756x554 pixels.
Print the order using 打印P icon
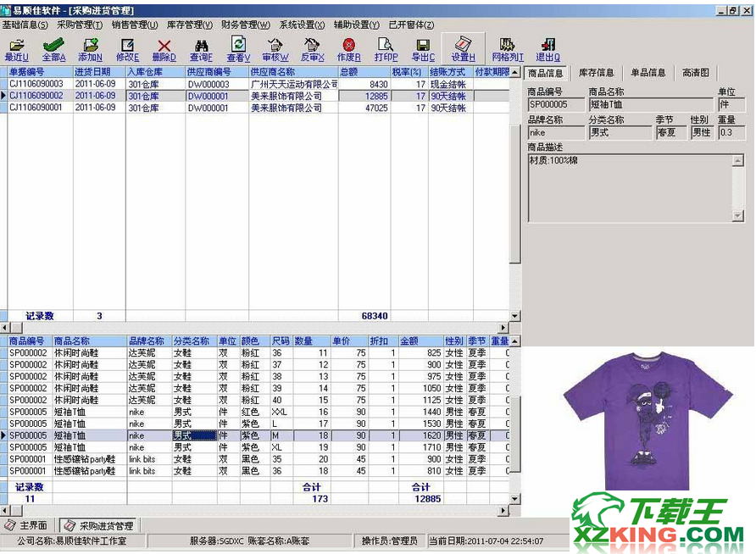pyautogui.click(x=386, y=50)
